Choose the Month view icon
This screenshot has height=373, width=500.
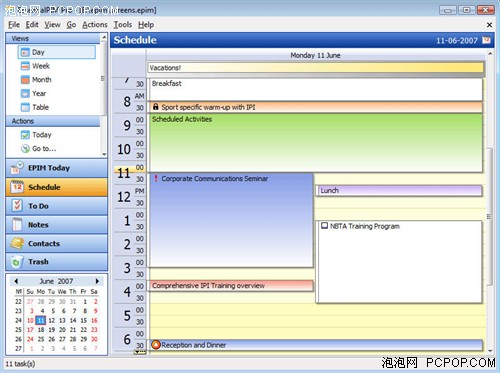[x=25, y=80]
